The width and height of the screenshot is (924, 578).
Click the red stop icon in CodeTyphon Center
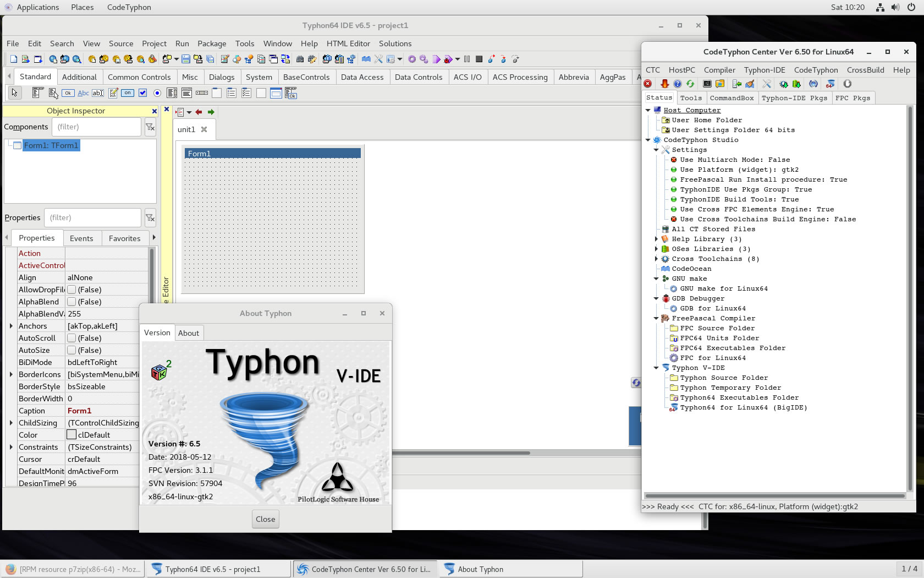coord(648,84)
